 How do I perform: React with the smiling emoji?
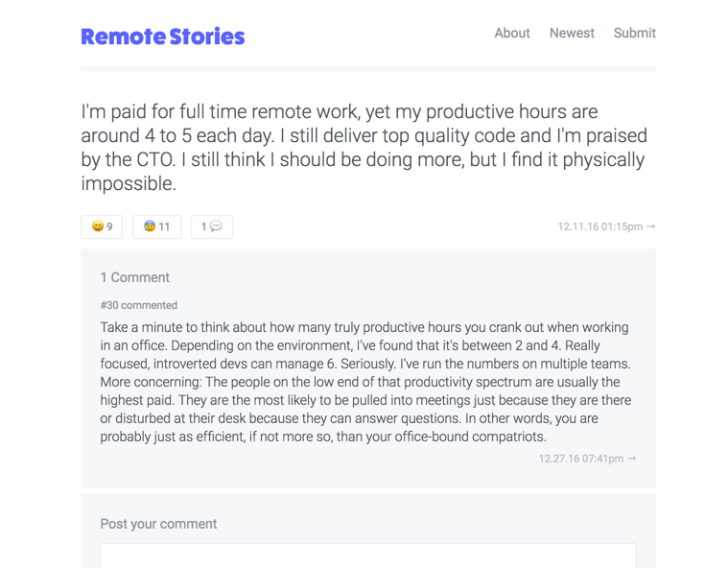(97, 226)
